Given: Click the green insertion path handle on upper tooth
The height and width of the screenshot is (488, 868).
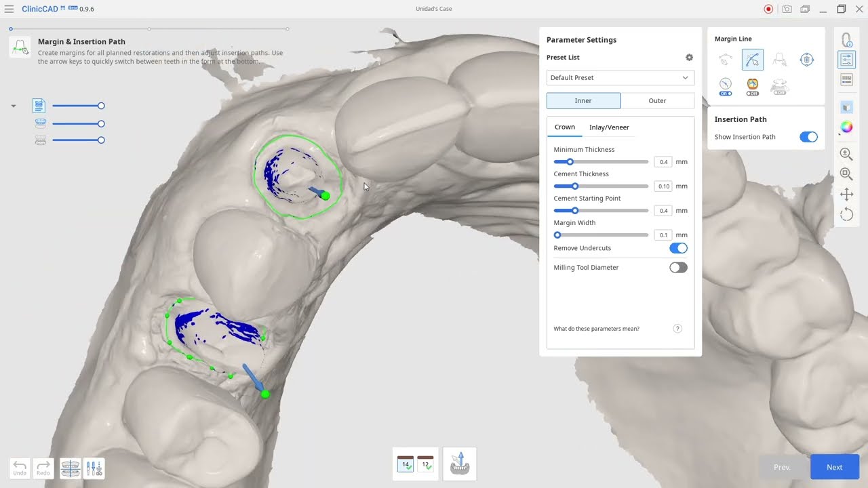Looking at the screenshot, I should pyautogui.click(x=325, y=196).
